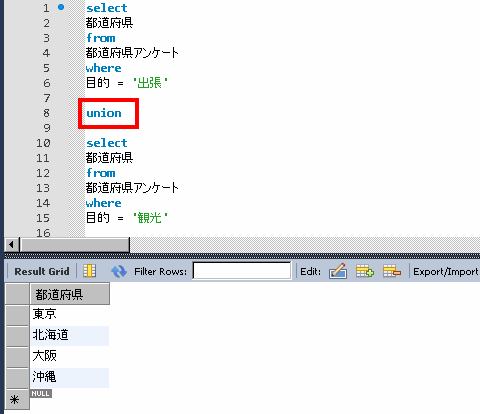Select the 北海道 result cell
This screenshot has height=414, width=480.
(x=70, y=335)
